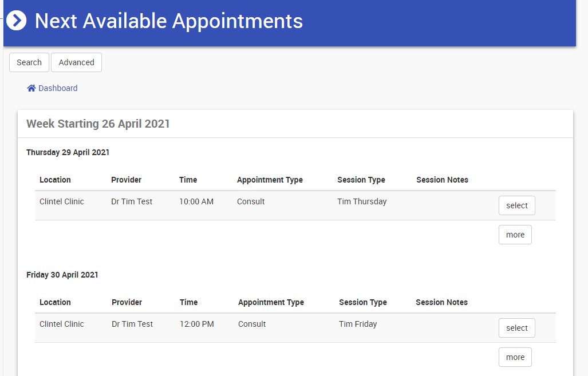Click the Session Type header under Thursday
This screenshot has width=588, height=376.
pos(361,180)
